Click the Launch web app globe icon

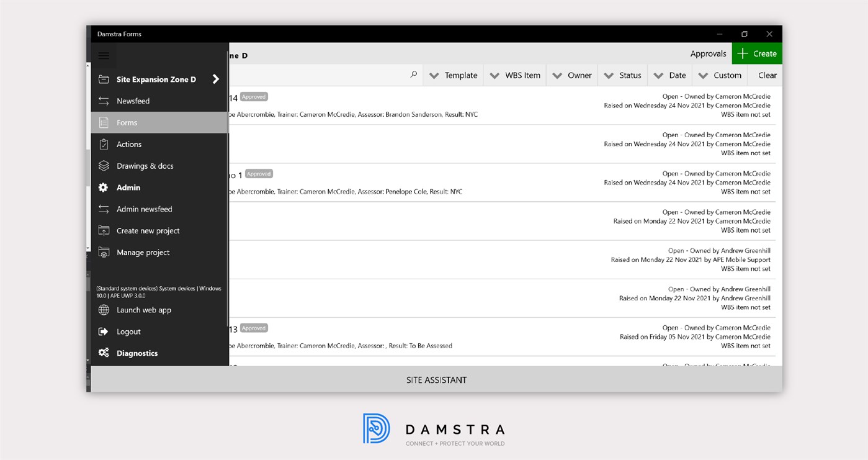click(x=104, y=310)
